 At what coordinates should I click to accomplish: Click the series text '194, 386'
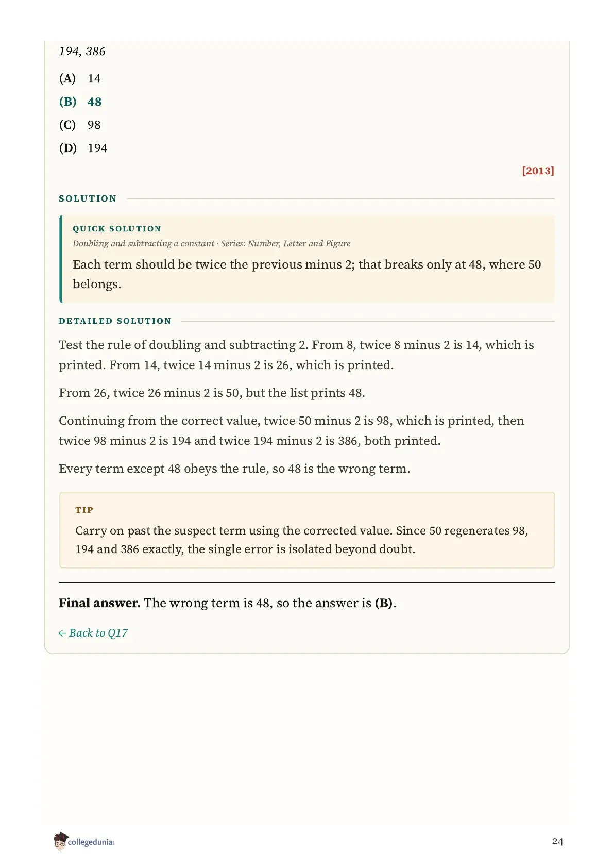click(82, 51)
